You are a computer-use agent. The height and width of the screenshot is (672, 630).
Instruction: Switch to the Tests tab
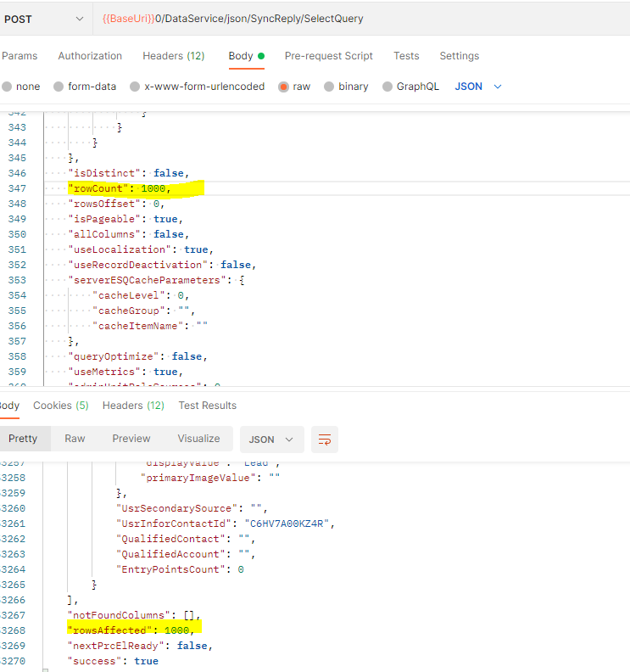(406, 56)
